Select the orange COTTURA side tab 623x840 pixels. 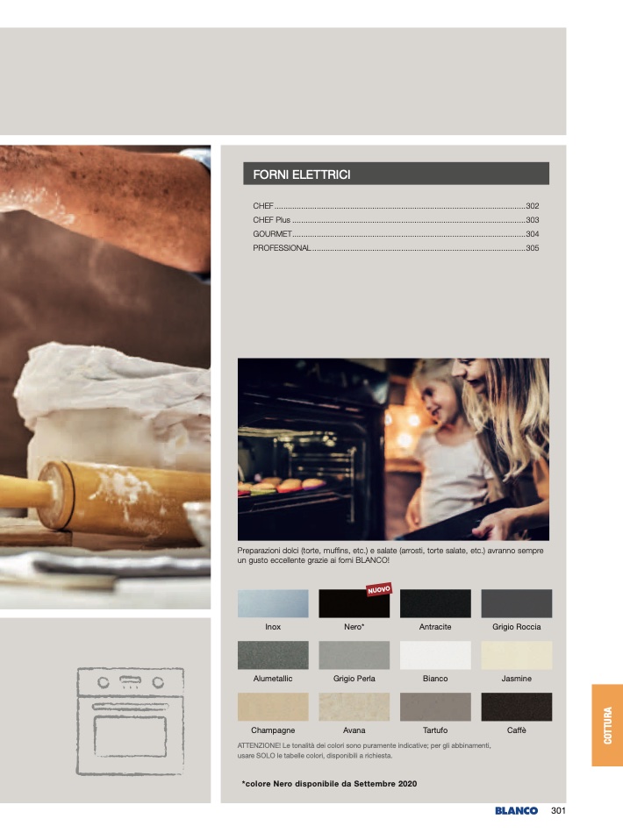[x=607, y=725]
